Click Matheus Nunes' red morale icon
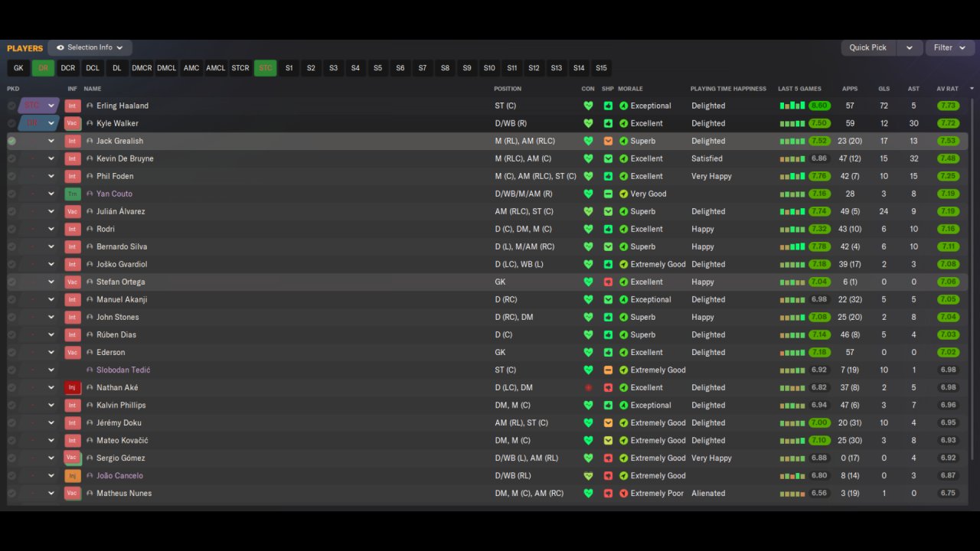This screenshot has height=551, width=980. click(623, 493)
